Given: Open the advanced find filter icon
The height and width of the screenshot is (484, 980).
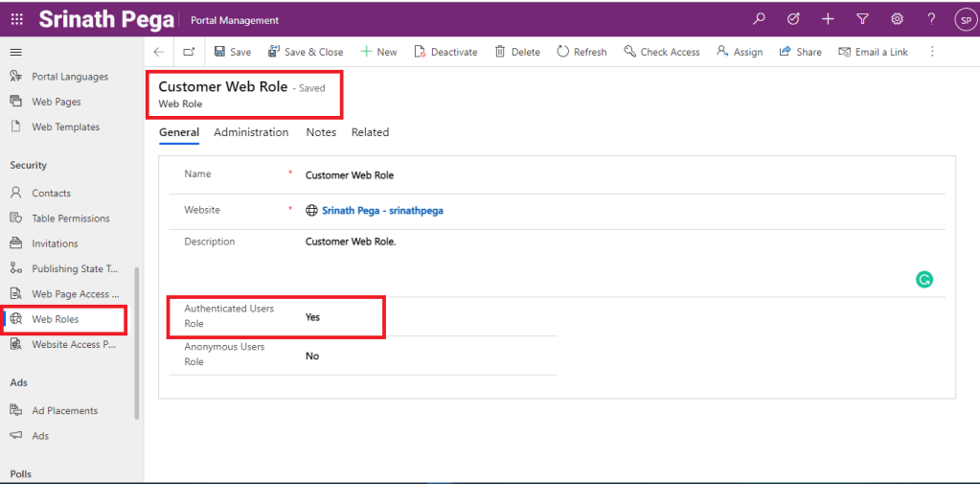Looking at the screenshot, I should tap(862, 19).
